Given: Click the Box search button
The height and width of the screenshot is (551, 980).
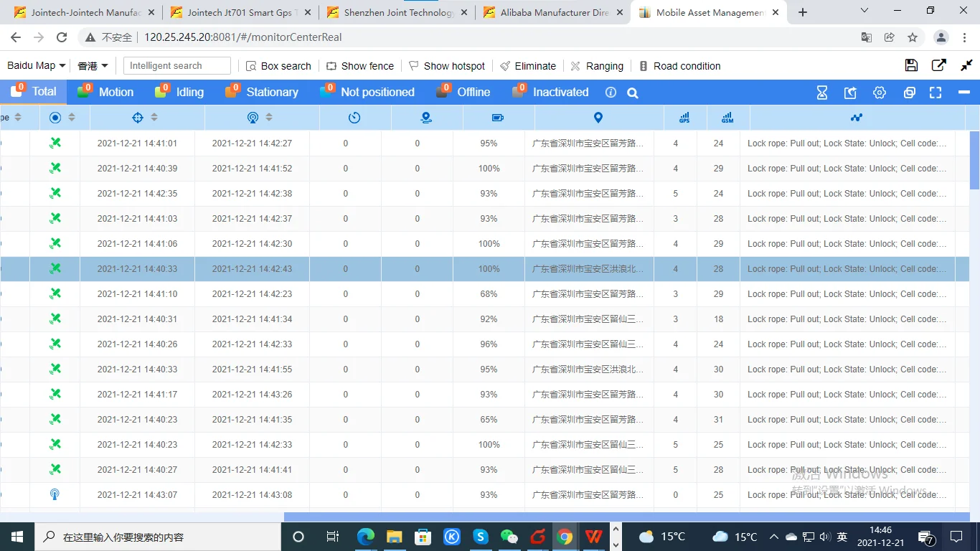Looking at the screenshot, I should pos(278,66).
